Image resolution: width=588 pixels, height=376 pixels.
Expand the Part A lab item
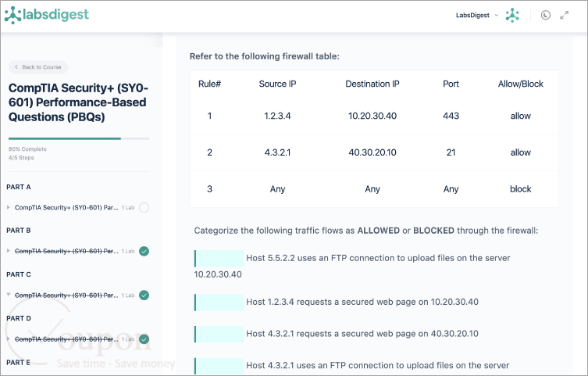(x=9, y=207)
